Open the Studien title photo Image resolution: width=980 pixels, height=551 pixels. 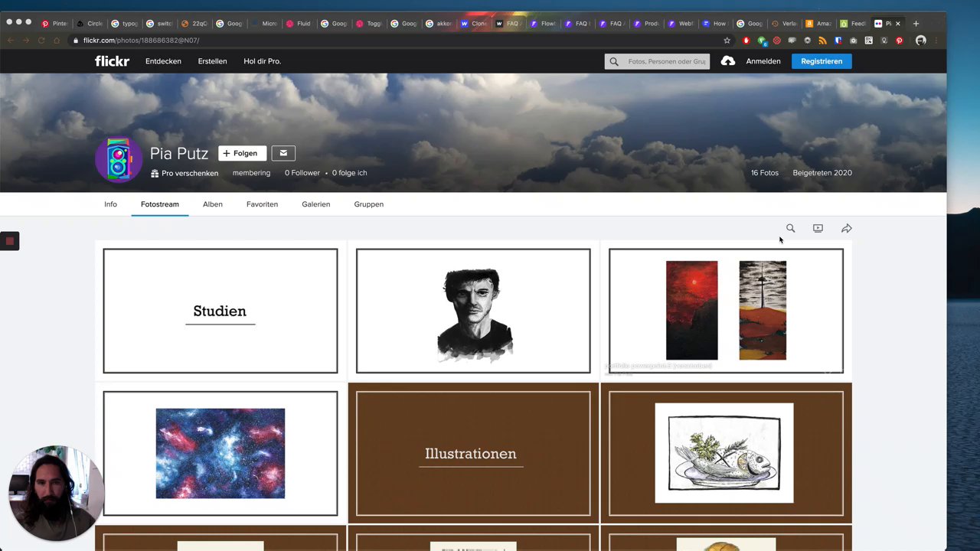(220, 311)
